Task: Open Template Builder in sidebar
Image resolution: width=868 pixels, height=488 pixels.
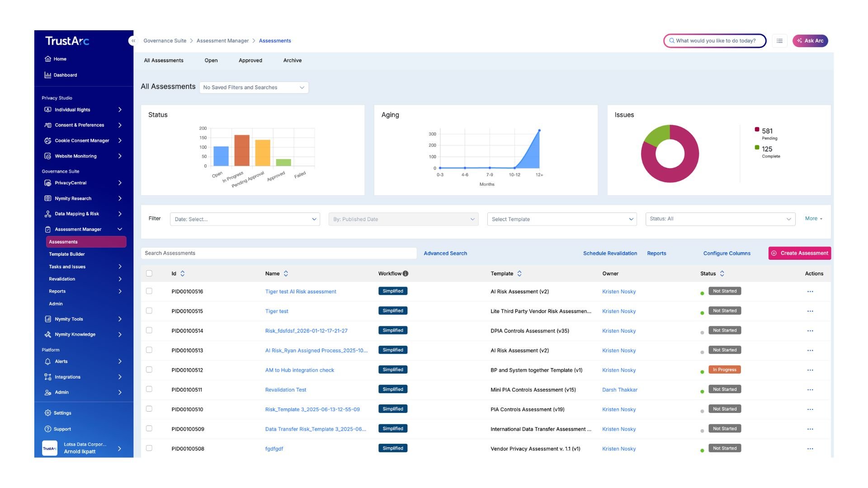Action: tap(67, 254)
